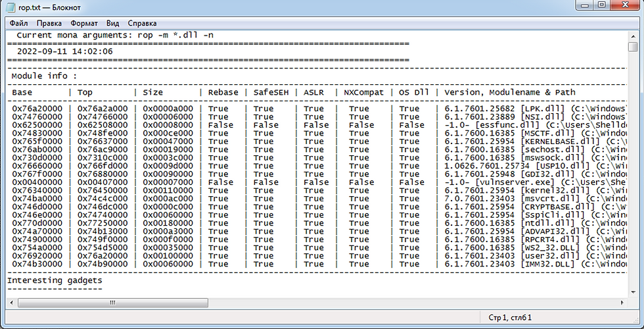Click the 'OS Dll' column header

pos(414,93)
